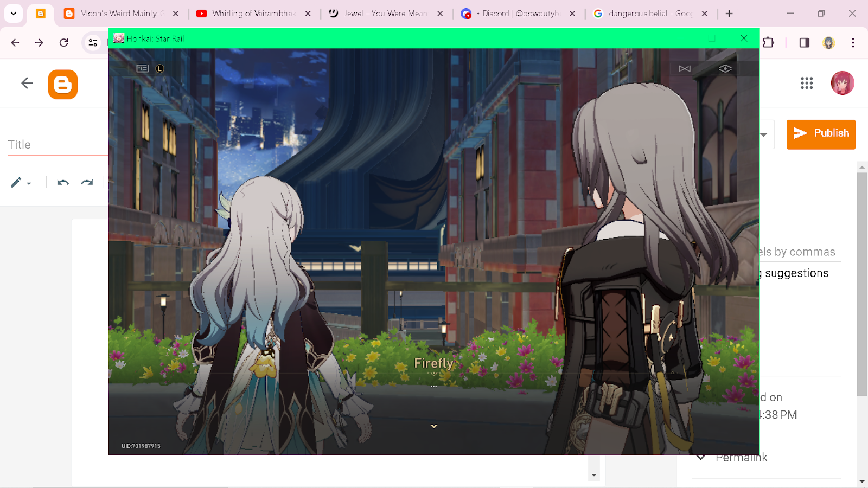Open the Google apps grid
This screenshot has height=488, width=868.
coord(807,83)
